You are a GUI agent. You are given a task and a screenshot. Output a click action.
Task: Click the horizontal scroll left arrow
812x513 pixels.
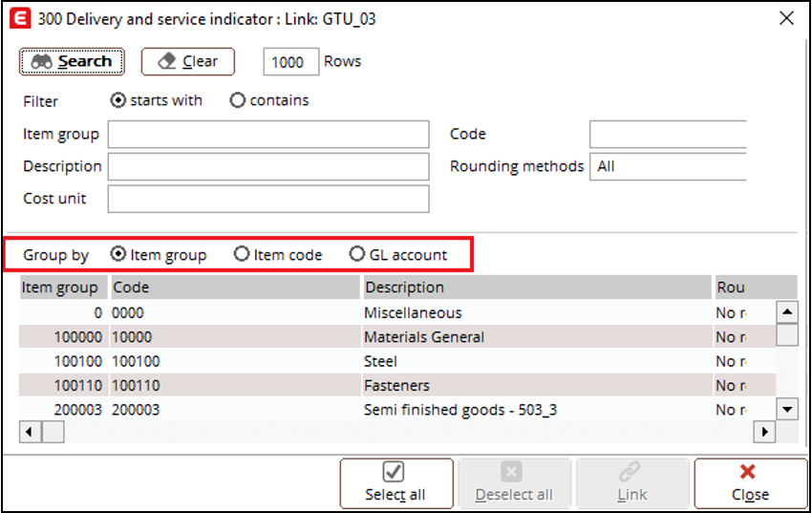pyautogui.click(x=30, y=432)
